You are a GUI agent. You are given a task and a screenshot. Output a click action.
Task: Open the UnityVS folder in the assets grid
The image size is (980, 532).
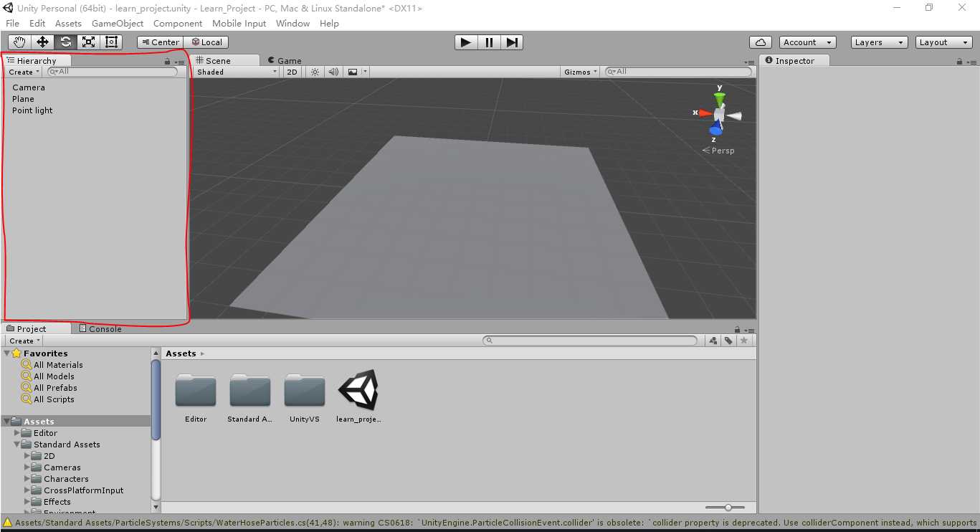(x=305, y=396)
